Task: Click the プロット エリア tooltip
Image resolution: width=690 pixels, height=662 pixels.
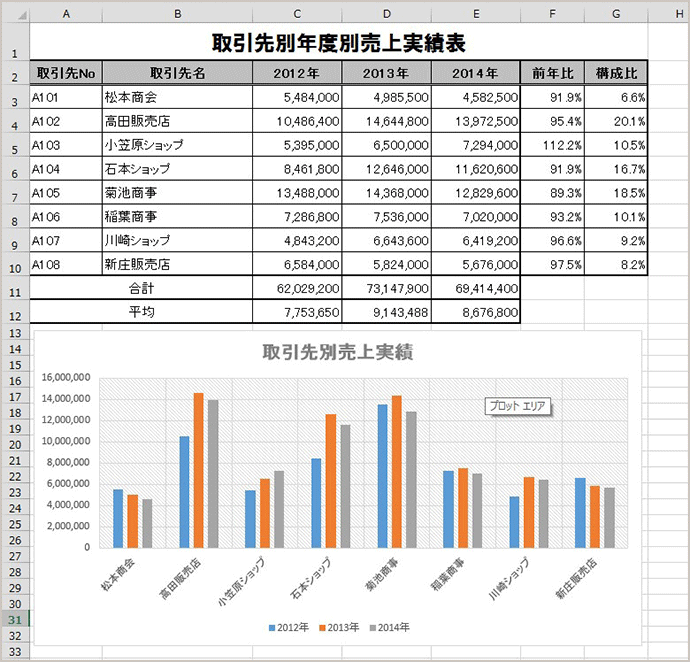Action: 518,406
